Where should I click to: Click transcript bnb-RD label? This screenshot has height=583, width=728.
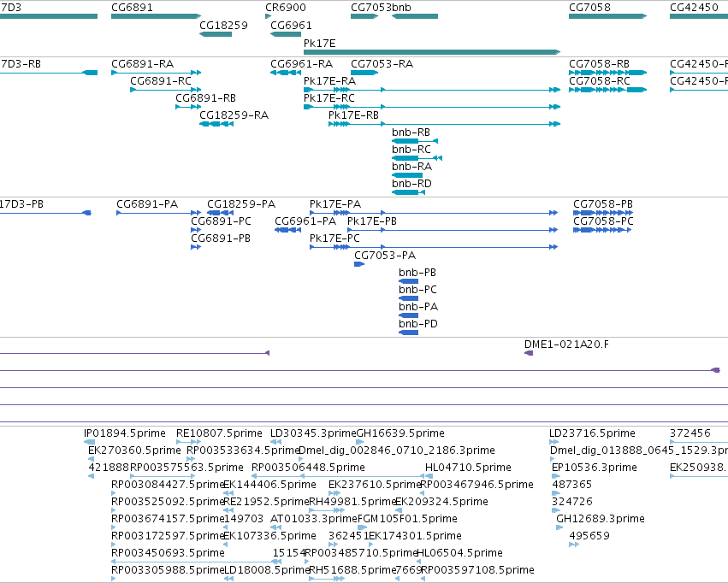411,184
